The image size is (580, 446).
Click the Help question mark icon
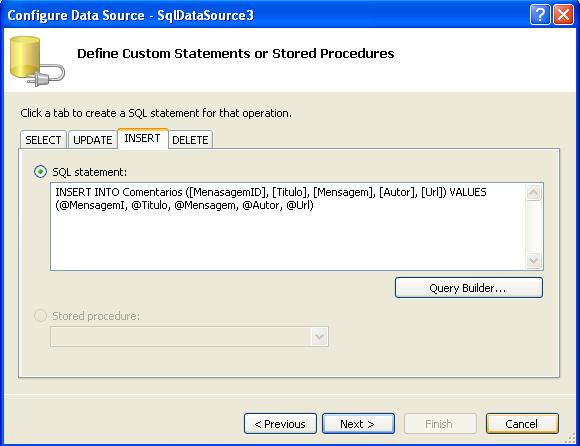tap(540, 15)
